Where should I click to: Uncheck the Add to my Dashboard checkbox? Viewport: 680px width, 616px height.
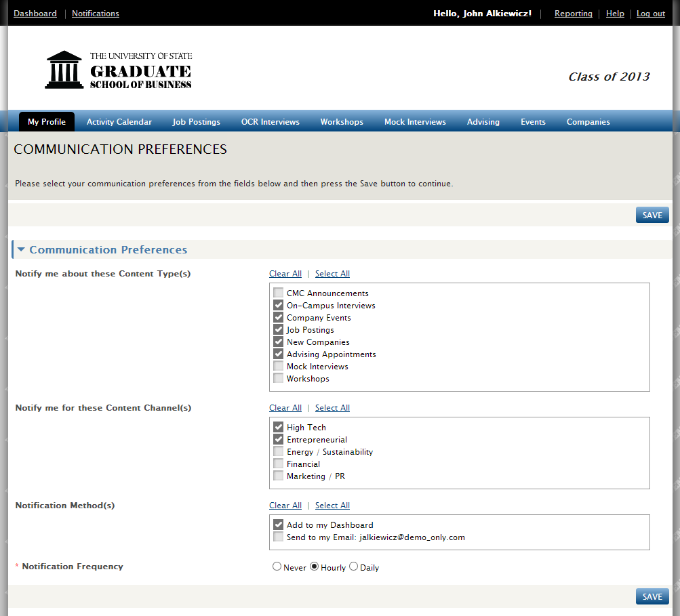279,525
